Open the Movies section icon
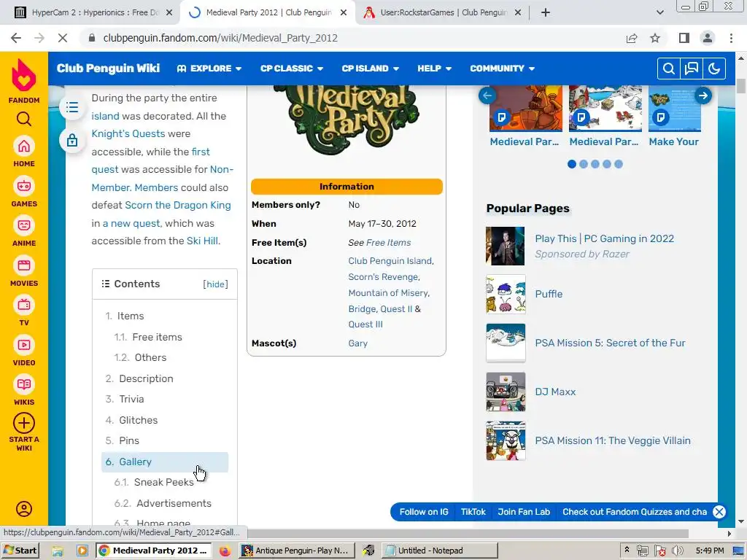Screen dimensions: 747x560 coord(24,265)
